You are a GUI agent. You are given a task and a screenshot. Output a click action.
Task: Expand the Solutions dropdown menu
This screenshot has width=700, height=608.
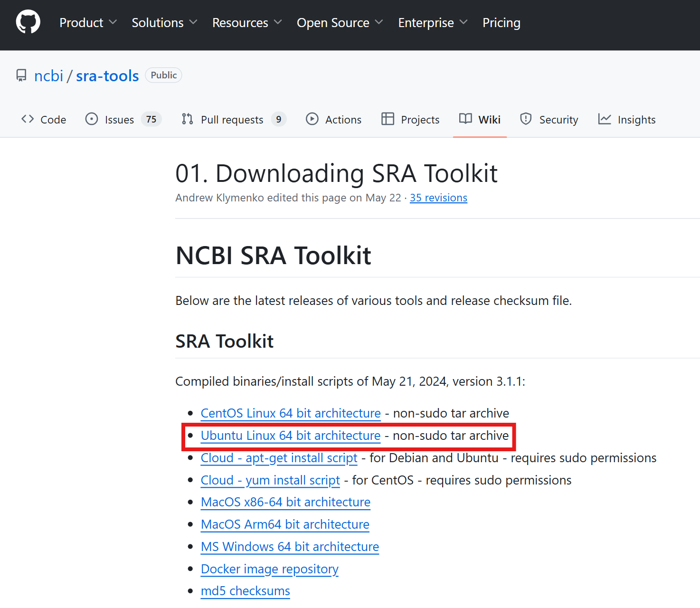(x=164, y=22)
